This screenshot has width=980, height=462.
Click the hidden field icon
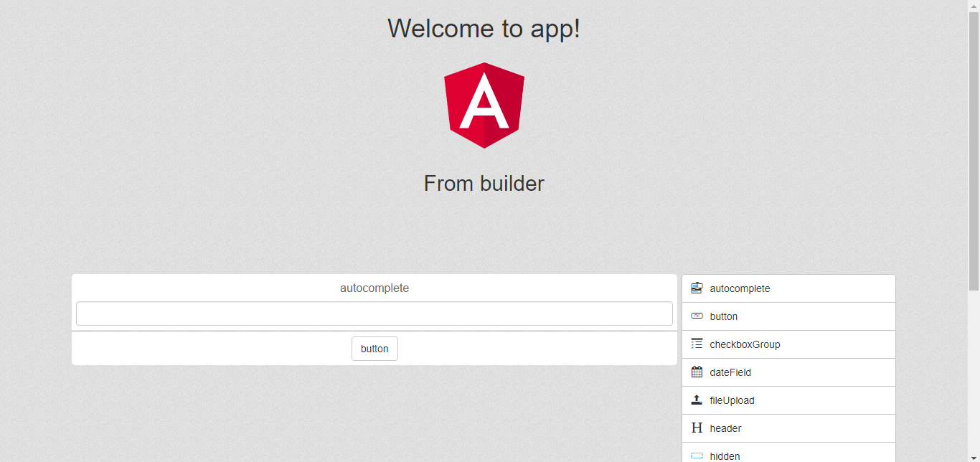click(697, 456)
